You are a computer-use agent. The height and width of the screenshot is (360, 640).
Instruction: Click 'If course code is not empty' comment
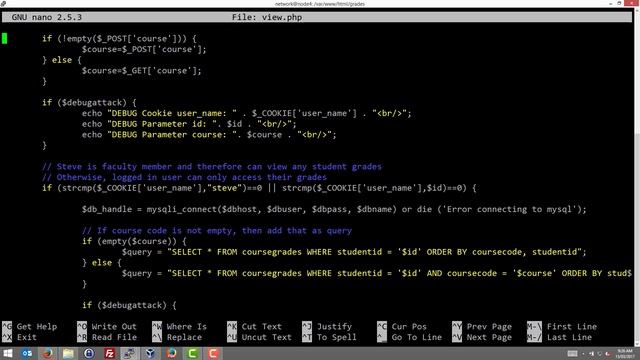point(217,230)
